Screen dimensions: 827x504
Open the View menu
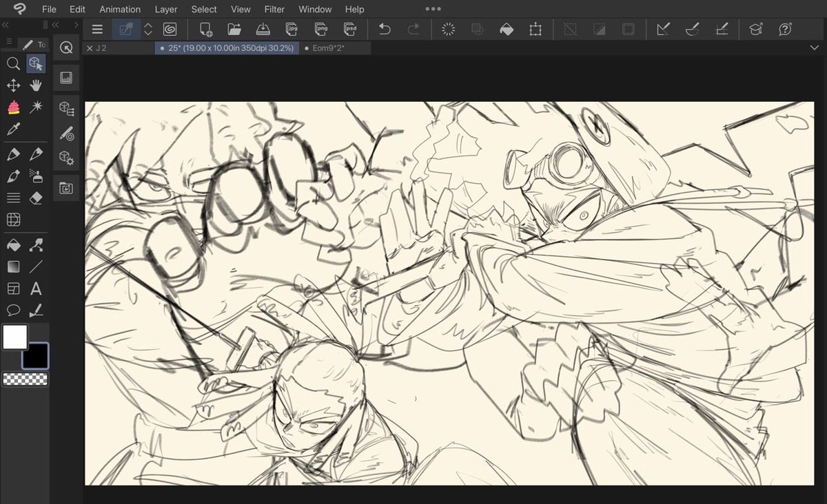click(241, 9)
